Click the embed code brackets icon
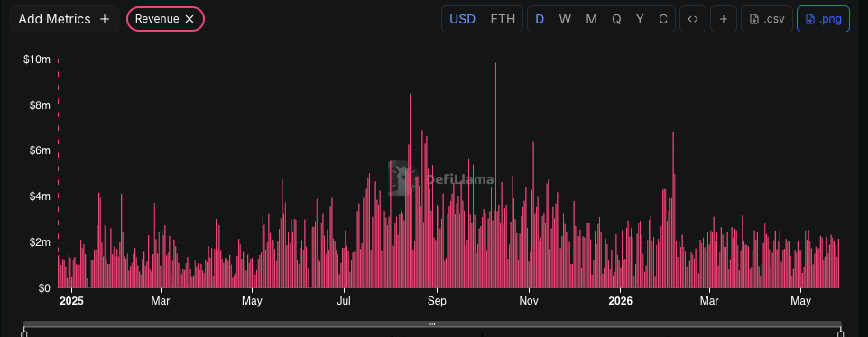This screenshot has width=868, height=337. 693,19
